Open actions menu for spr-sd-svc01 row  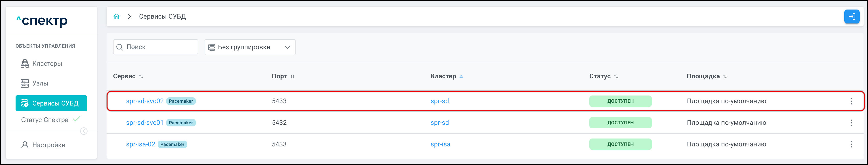tap(851, 123)
